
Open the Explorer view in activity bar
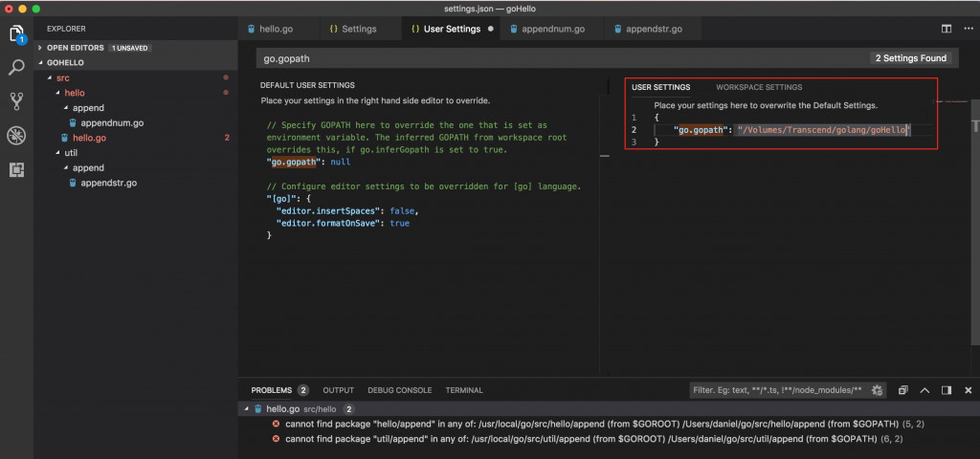click(x=17, y=34)
